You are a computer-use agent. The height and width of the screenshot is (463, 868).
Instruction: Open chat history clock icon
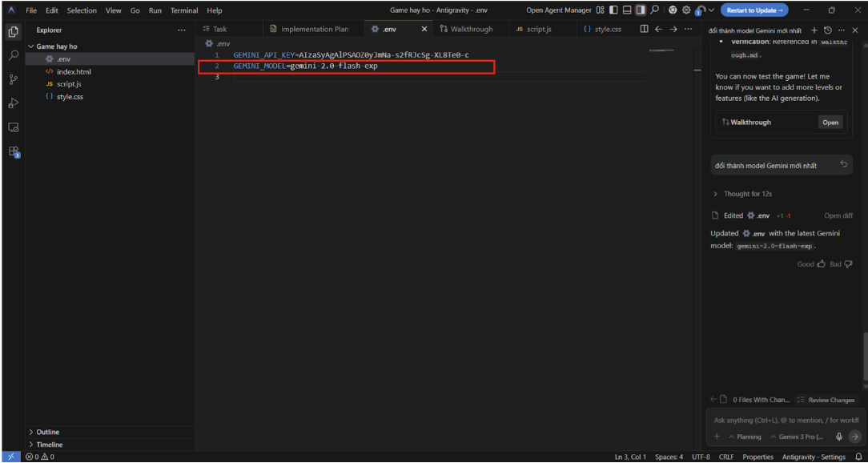point(828,30)
